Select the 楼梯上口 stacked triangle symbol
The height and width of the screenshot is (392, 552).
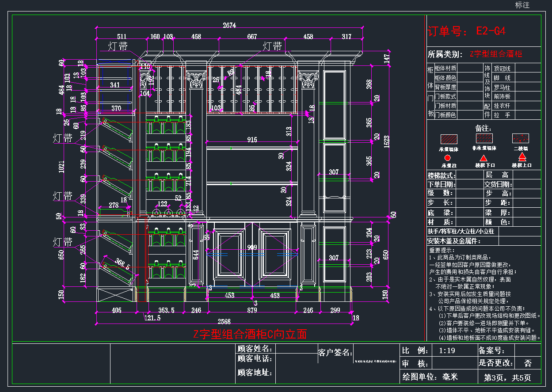pos(522,157)
